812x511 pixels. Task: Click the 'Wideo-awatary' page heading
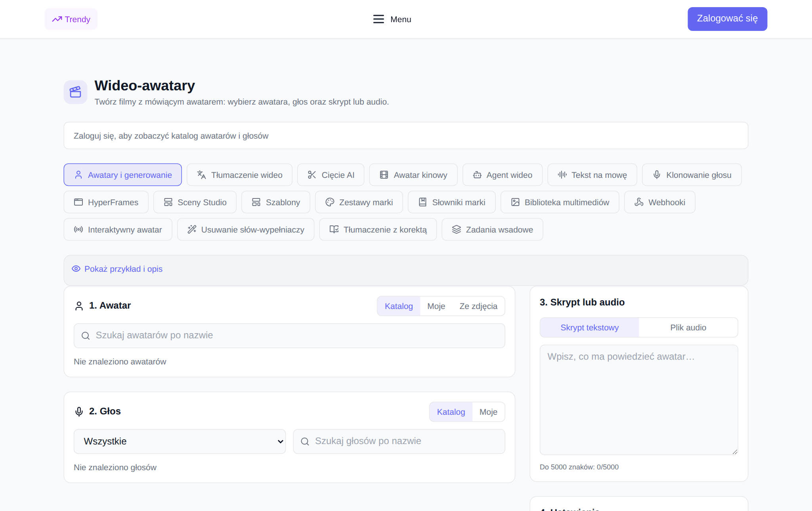click(x=145, y=86)
